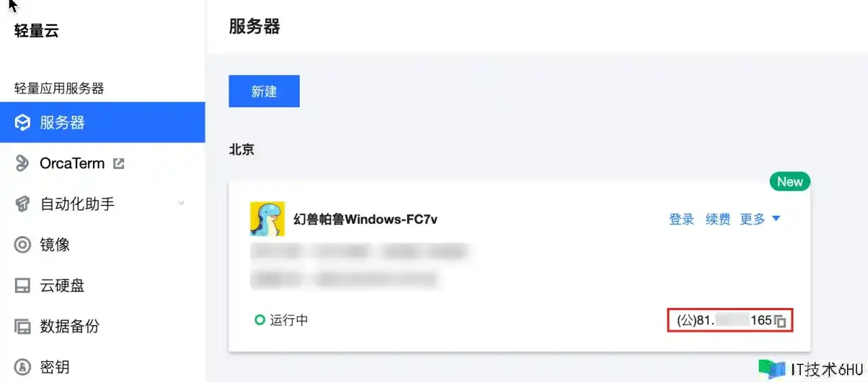Click the 云硬盘 disk icon
The image size is (868, 382).
coord(22,286)
